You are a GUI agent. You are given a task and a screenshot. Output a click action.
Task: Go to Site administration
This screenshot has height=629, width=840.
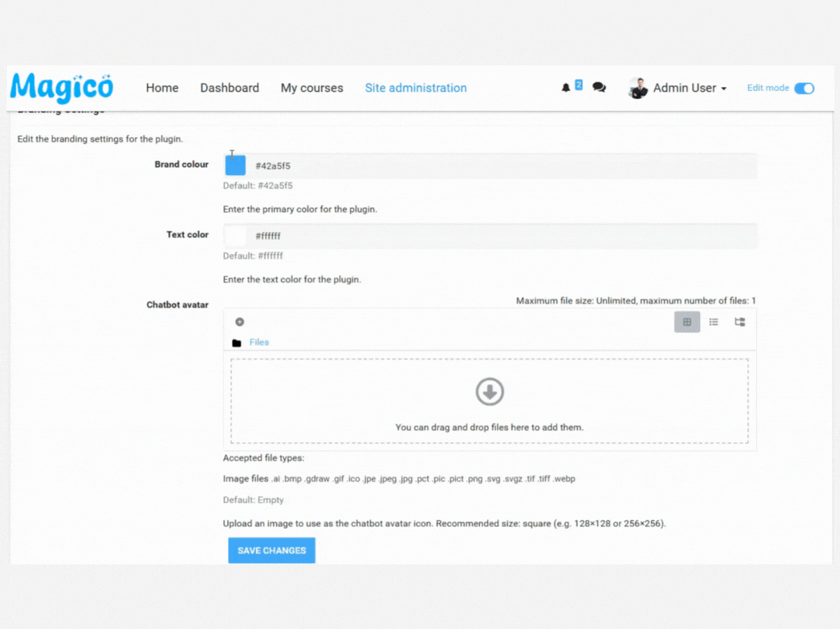416,88
